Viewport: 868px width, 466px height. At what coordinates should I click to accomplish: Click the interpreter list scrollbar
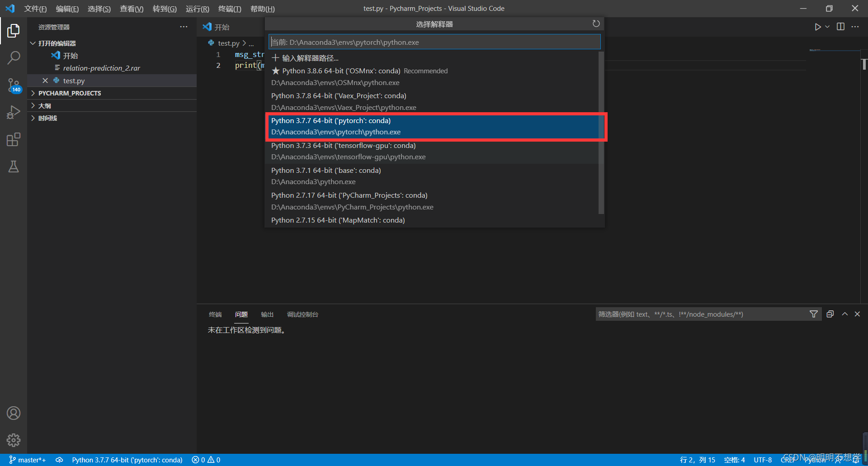[x=601, y=132]
